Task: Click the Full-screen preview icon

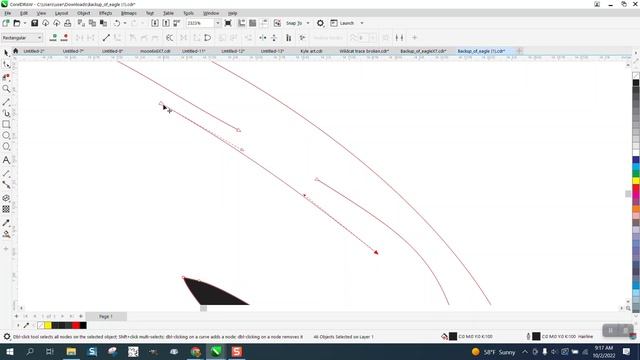Action: coord(228,23)
